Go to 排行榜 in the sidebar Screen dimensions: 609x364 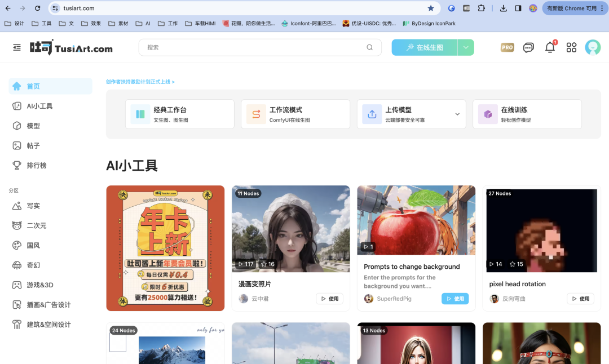[x=37, y=165]
